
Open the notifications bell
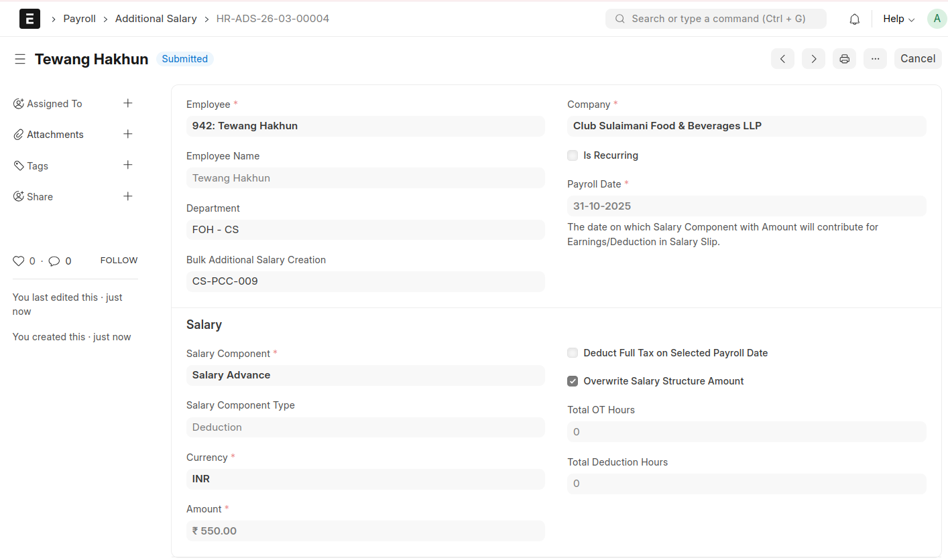click(x=854, y=19)
